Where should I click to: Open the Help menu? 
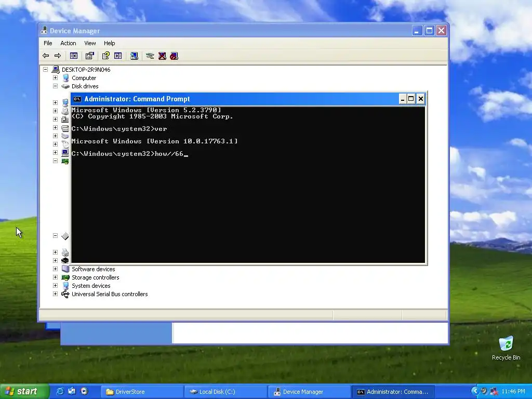(109, 43)
